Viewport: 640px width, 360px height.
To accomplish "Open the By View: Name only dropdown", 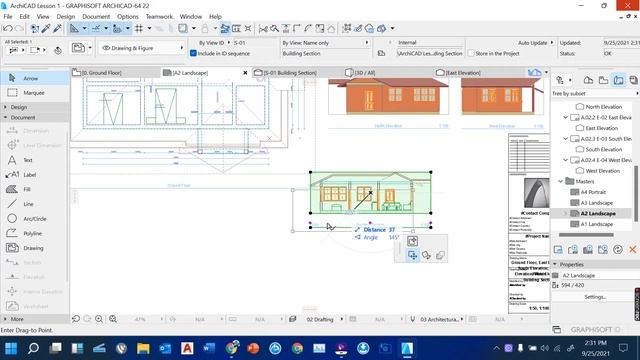I will click(325, 43).
